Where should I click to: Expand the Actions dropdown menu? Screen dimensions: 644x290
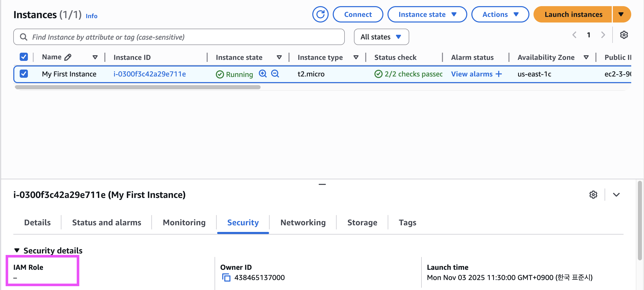pyautogui.click(x=500, y=15)
